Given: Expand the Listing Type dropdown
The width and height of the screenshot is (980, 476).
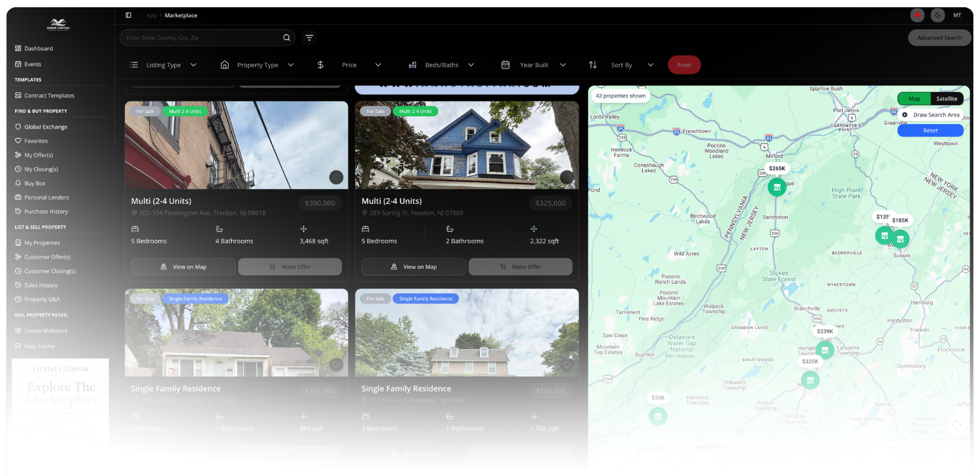Looking at the screenshot, I should pos(163,65).
